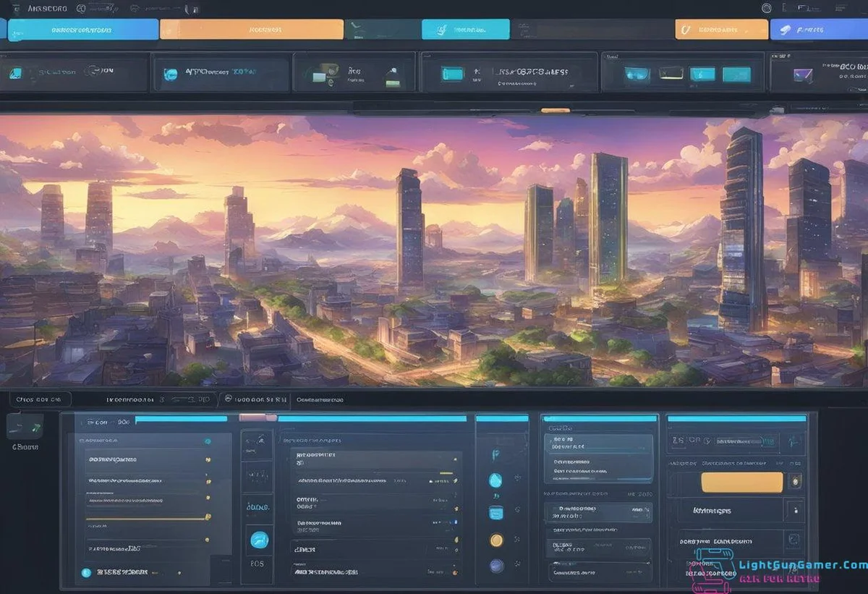This screenshot has width=868, height=594.
Task: Click the dark purple circle icon
Action: pyautogui.click(x=495, y=566)
